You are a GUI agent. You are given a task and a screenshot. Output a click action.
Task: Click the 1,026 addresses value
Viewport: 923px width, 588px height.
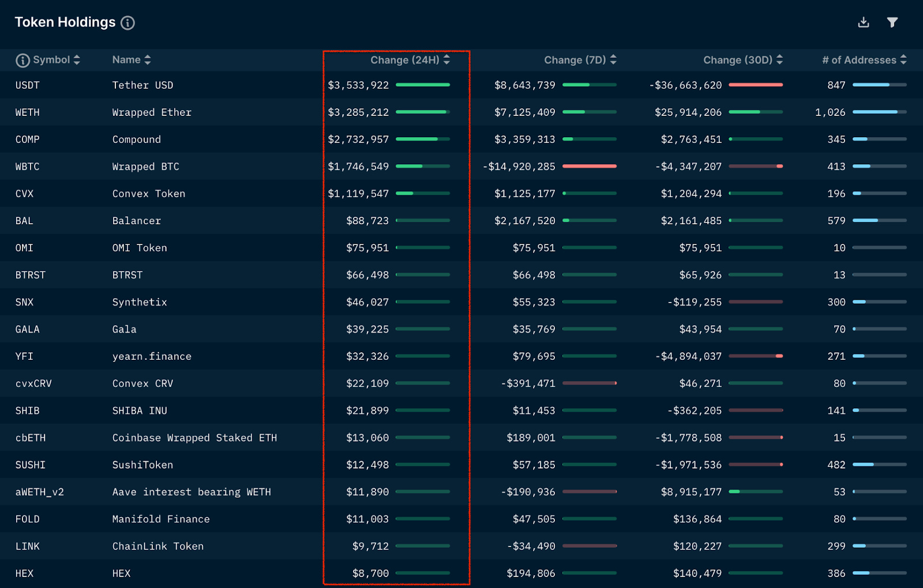[x=830, y=112]
